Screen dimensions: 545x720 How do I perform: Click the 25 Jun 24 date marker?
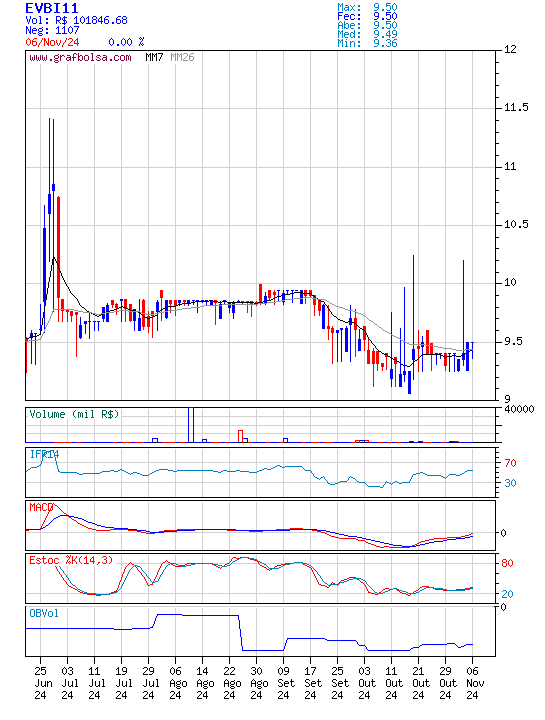tap(40, 683)
